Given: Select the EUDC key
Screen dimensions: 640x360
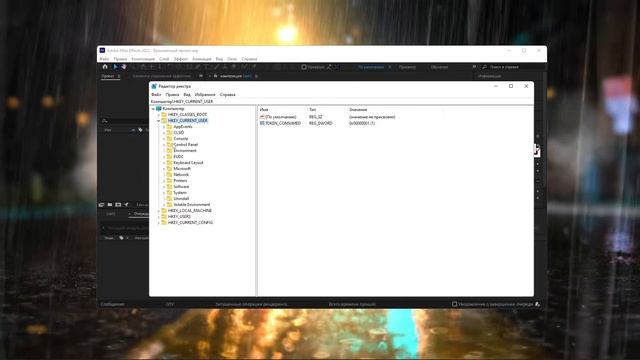Looking at the screenshot, I should (178, 157).
